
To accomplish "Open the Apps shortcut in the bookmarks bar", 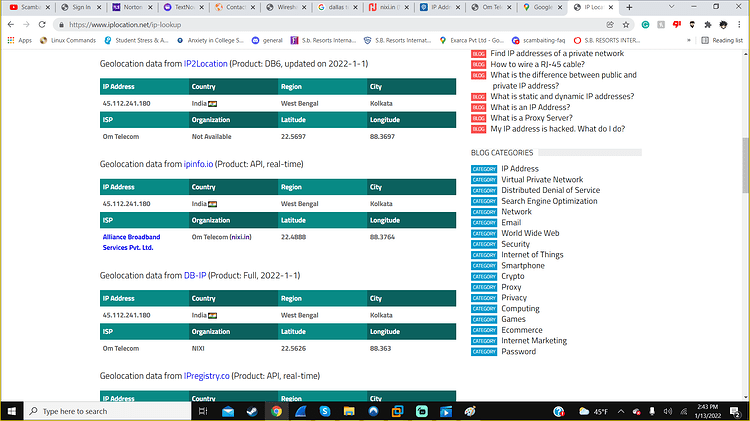I will tap(20, 40).
